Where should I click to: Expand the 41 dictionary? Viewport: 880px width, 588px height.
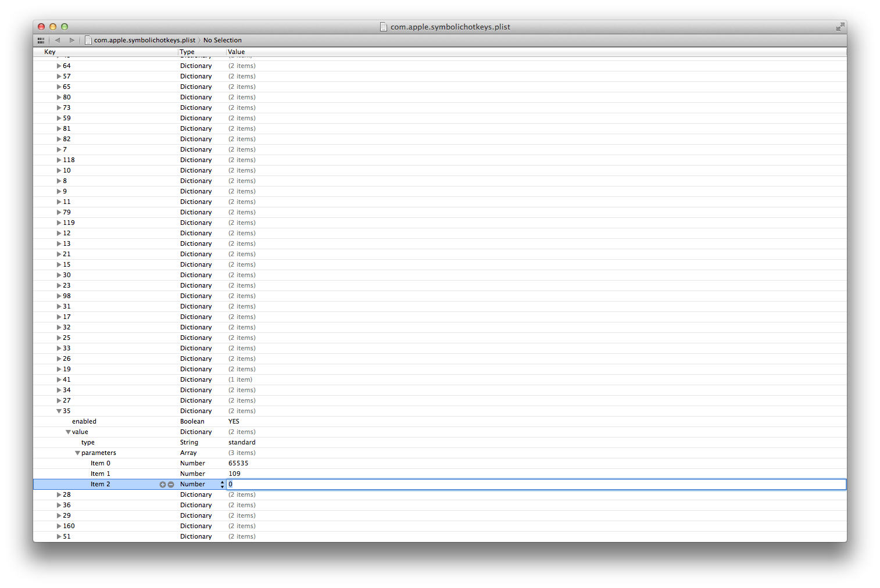[x=59, y=380]
